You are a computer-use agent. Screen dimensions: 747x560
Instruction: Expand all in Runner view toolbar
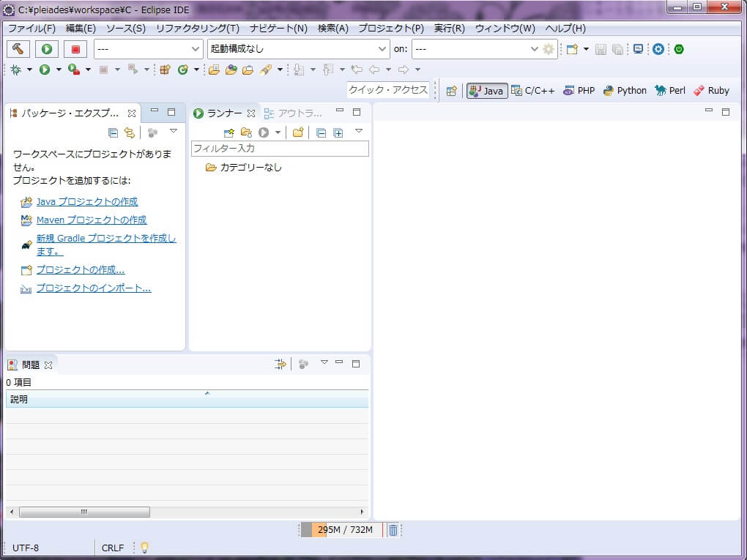[x=338, y=132]
